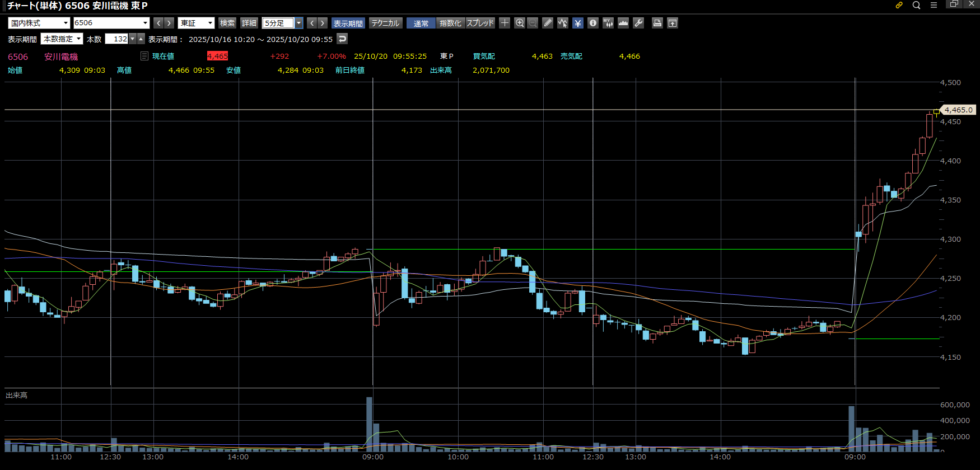Expand the 5分足 timeframe dropdown

coord(299,23)
